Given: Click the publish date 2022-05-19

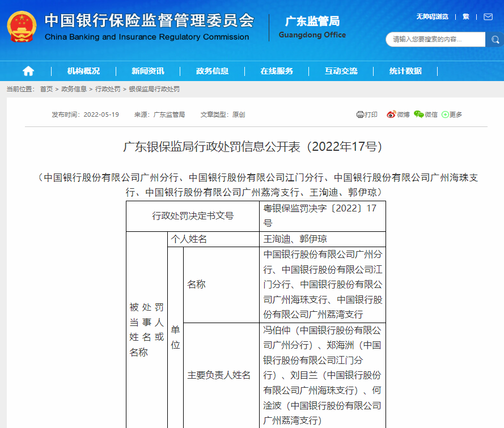Looking at the screenshot, I should point(101,115).
